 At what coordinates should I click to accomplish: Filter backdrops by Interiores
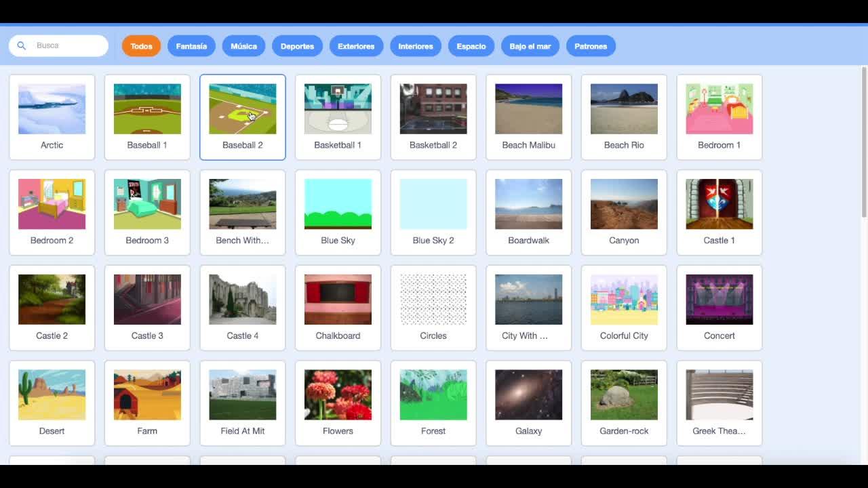(x=416, y=46)
